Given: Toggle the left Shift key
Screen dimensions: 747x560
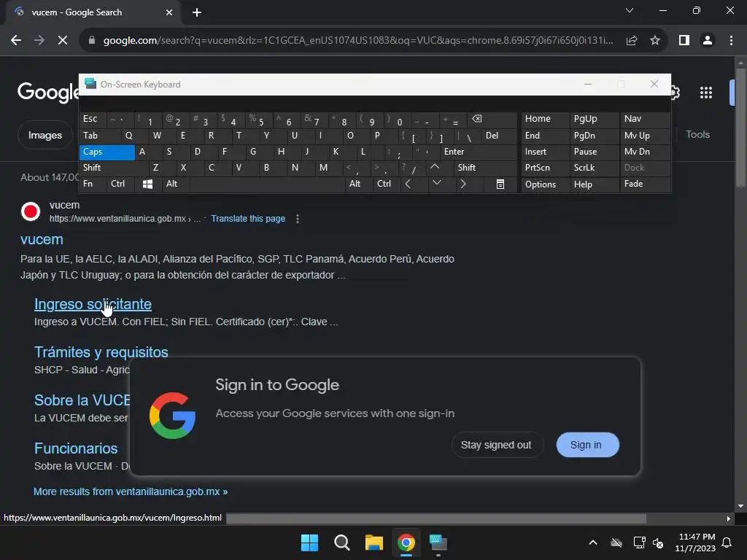Looking at the screenshot, I should coord(113,168).
